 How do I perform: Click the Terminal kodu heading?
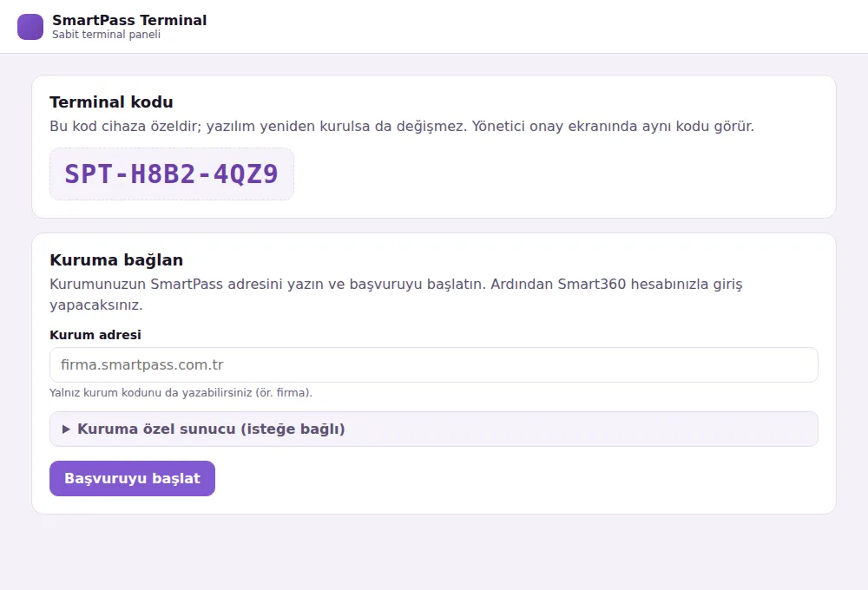[x=111, y=102]
